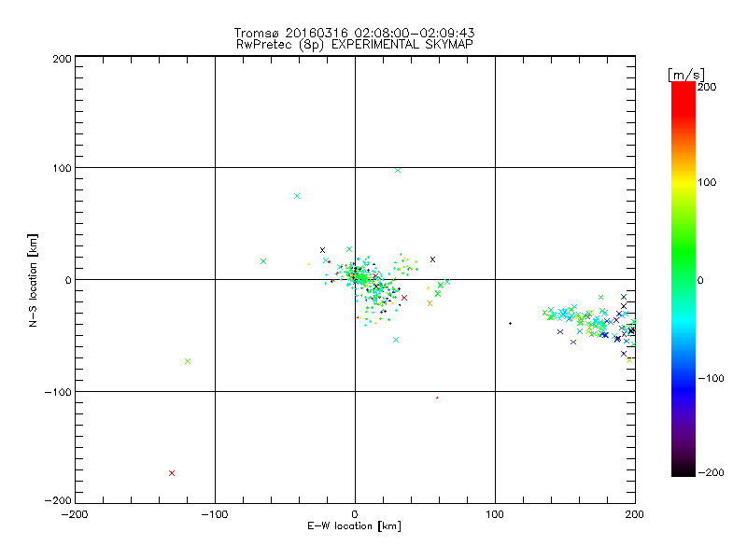Click the colorbar '100' m/s label
Screen dimensions: 747x560
coord(707,182)
